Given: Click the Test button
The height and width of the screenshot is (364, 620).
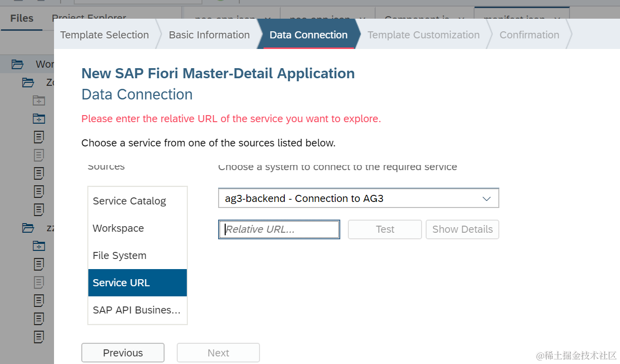Looking at the screenshot, I should tap(385, 229).
